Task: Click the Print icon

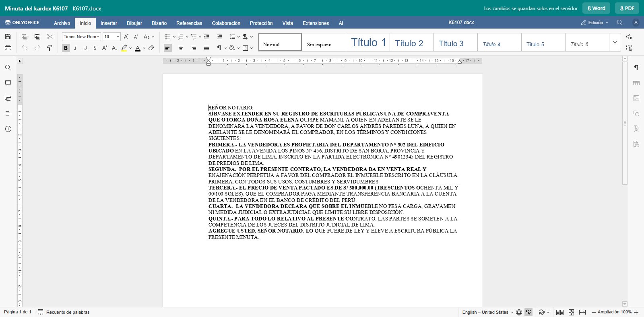Action: (x=8, y=48)
